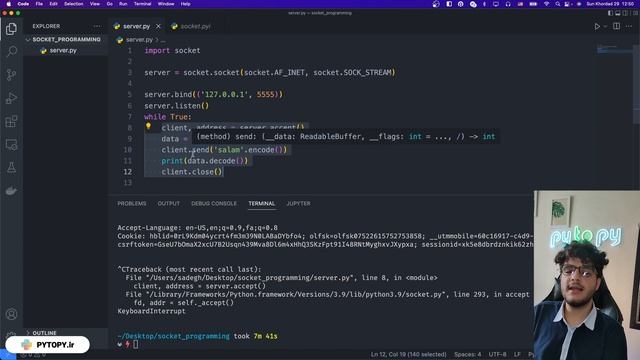Open editor More Actions ellipsis
This screenshot has height=360, width=640.
click(x=629, y=27)
